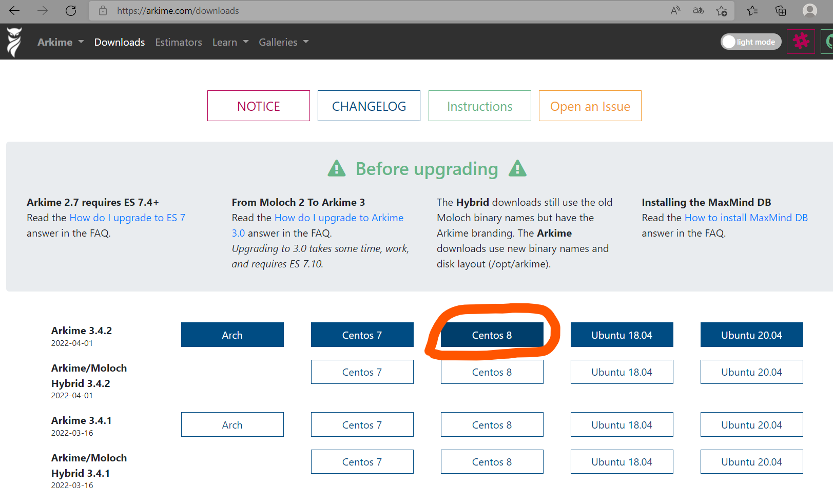833x504 pixels.
Task: Toggle the light mode switch
Action: tap(751, 42)
